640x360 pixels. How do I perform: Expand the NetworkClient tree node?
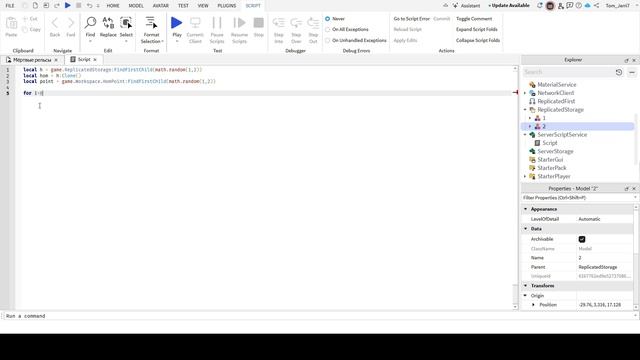525,93
